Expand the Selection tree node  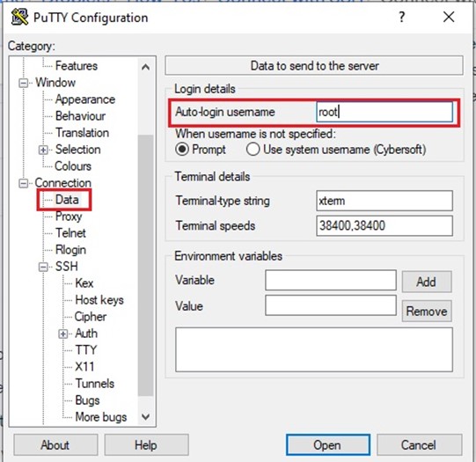tap(43, 150)
